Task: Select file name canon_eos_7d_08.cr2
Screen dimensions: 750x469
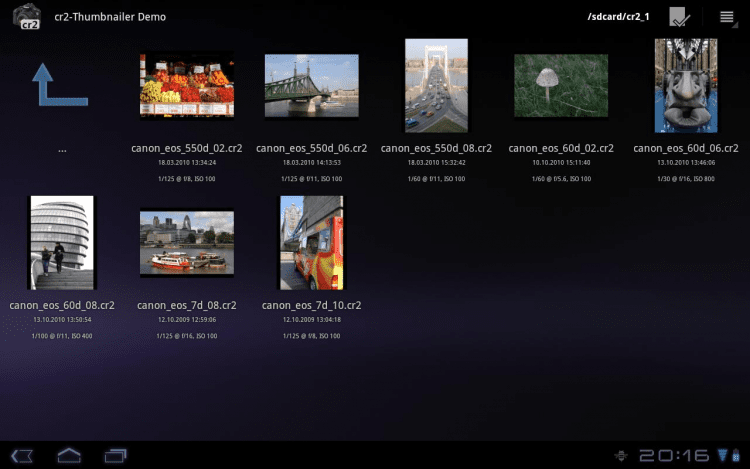Action: [x=187, y=305]
